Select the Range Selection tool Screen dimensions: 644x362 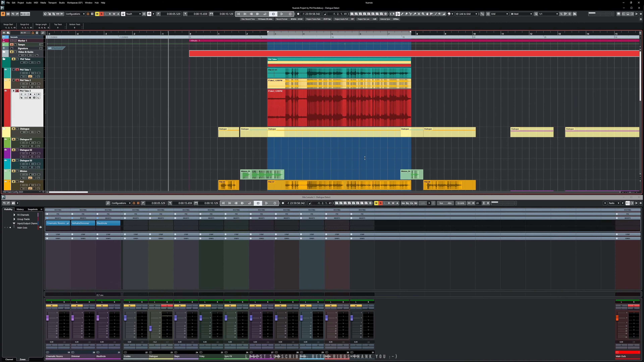tap(398, 14)
